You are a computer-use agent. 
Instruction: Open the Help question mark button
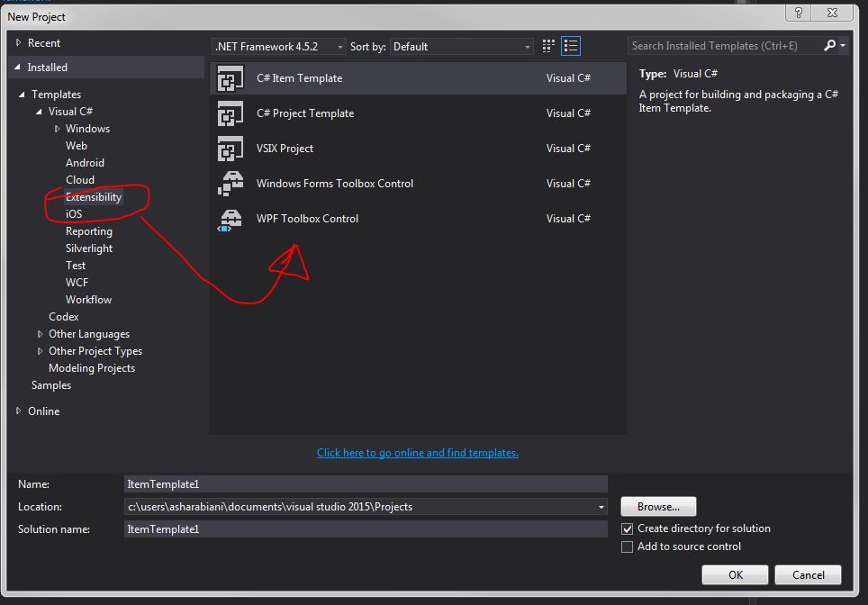(799, 13)
